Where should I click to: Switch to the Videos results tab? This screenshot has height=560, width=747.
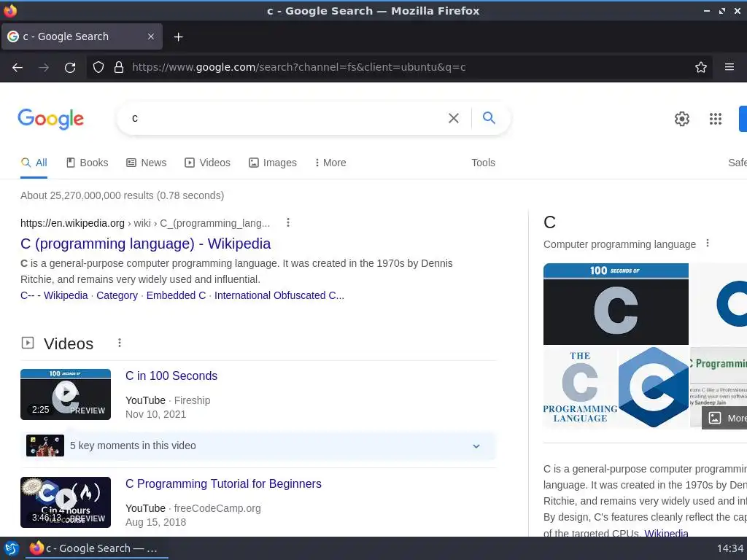[207, 163]
